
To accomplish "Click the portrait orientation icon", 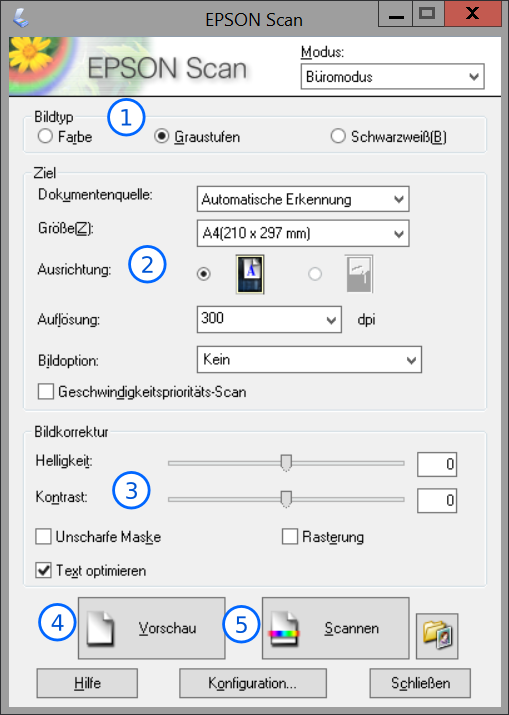I will pyautogui.click(x=250, y=274).
